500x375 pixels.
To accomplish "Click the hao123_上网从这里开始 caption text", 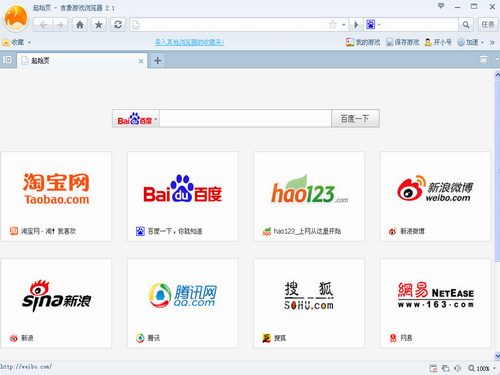I will (x=307, y=231).
